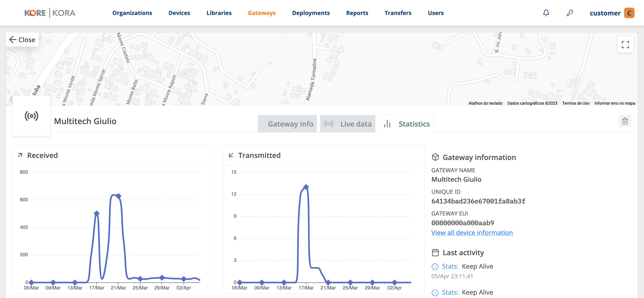
Task: Click the gateway antenna icon tile
Action: (32, 116)
